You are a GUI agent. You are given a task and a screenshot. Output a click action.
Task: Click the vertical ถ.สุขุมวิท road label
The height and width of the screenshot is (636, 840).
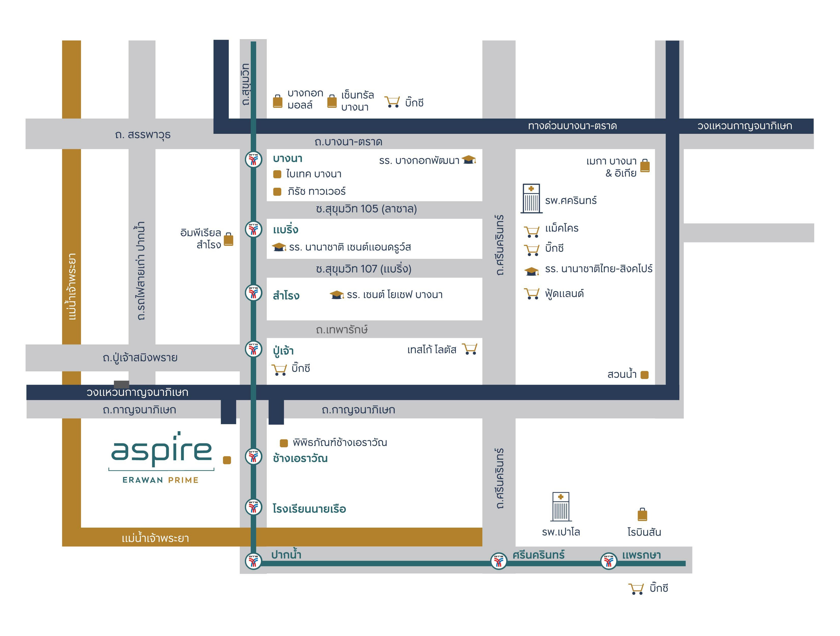[246, 84]
